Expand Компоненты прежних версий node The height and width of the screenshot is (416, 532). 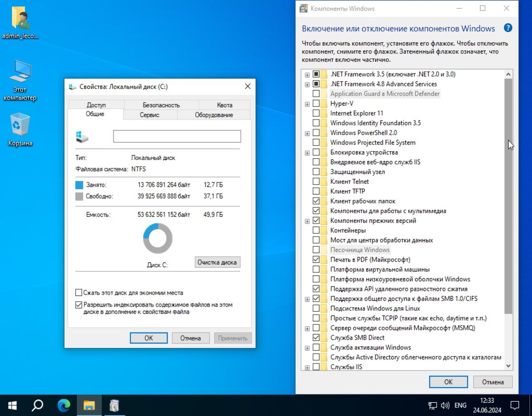click(307, 221)
